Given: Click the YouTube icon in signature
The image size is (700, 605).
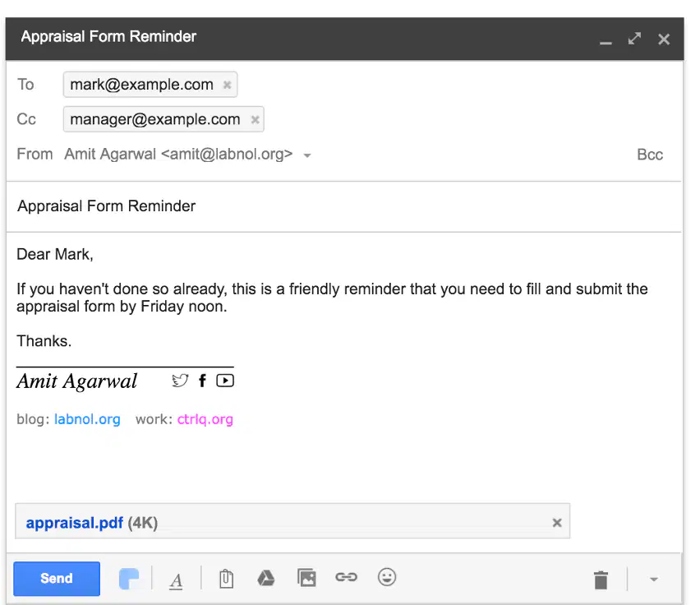Looking at the screenshot, I should click(x=225, y=381).
